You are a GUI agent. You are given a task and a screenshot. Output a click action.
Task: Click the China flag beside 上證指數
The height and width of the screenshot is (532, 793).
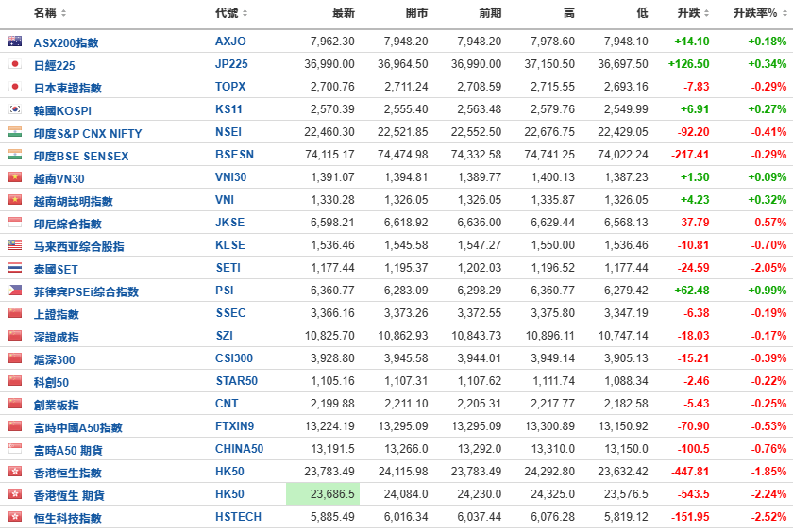tap(15, 313)
